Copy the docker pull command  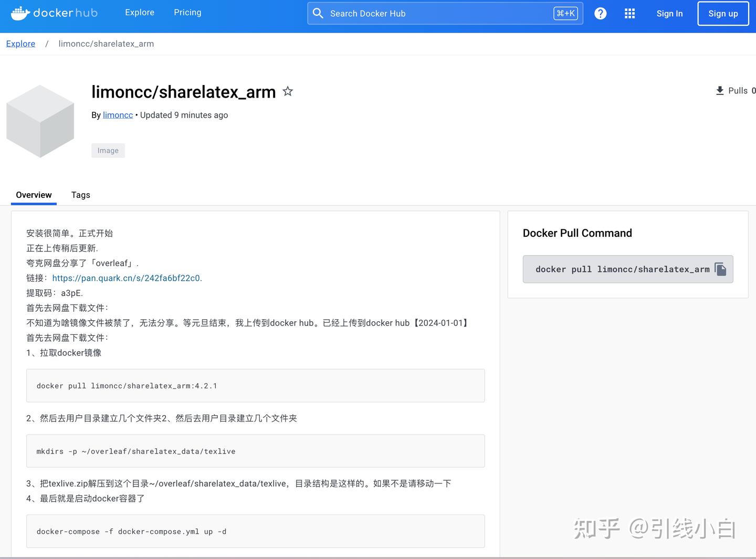click(721, 269)
